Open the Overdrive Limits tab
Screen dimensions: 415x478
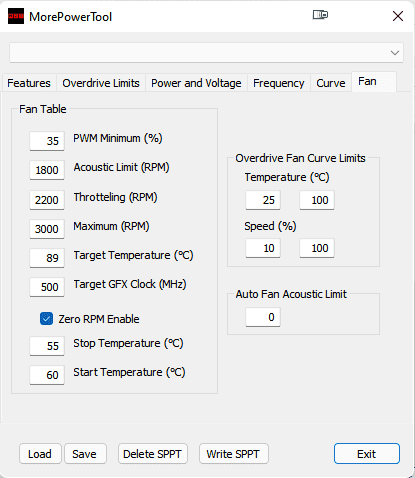[101, 83]
